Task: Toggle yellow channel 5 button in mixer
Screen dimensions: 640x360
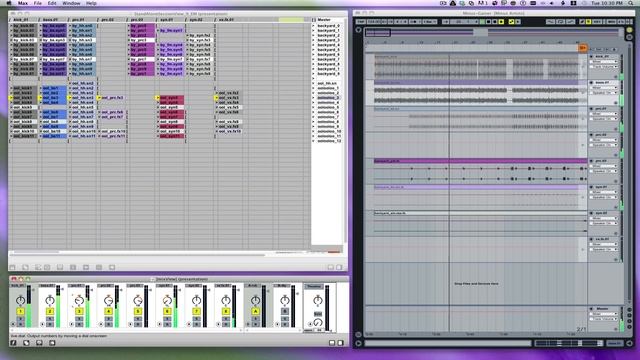Action: point(138,311)
